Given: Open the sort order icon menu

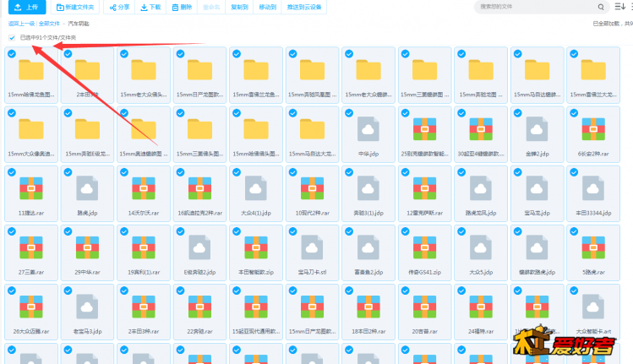Looking at the screenshot, I should point(619,7).
